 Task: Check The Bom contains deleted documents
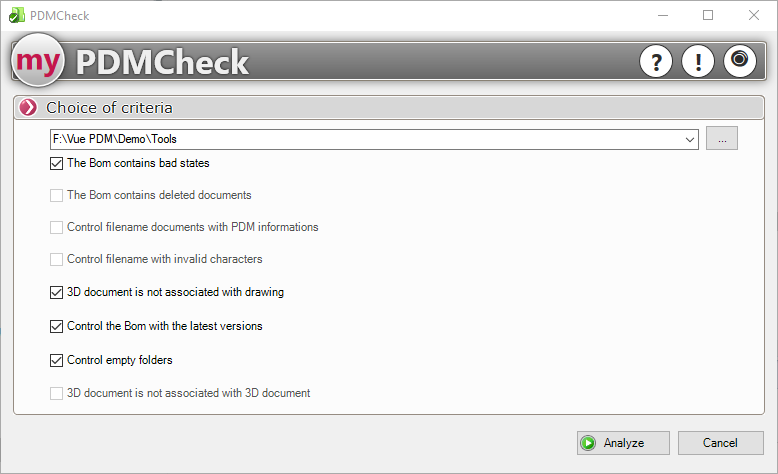[x=56, y=196]
